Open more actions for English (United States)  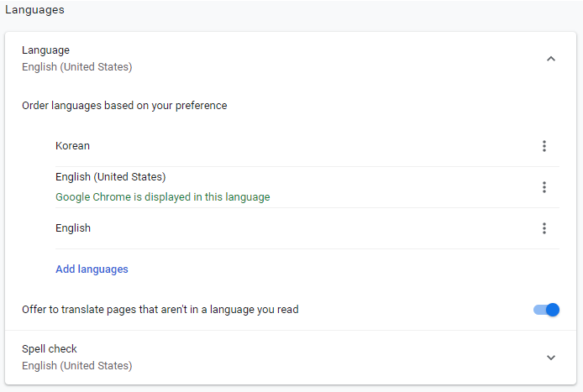544,187
